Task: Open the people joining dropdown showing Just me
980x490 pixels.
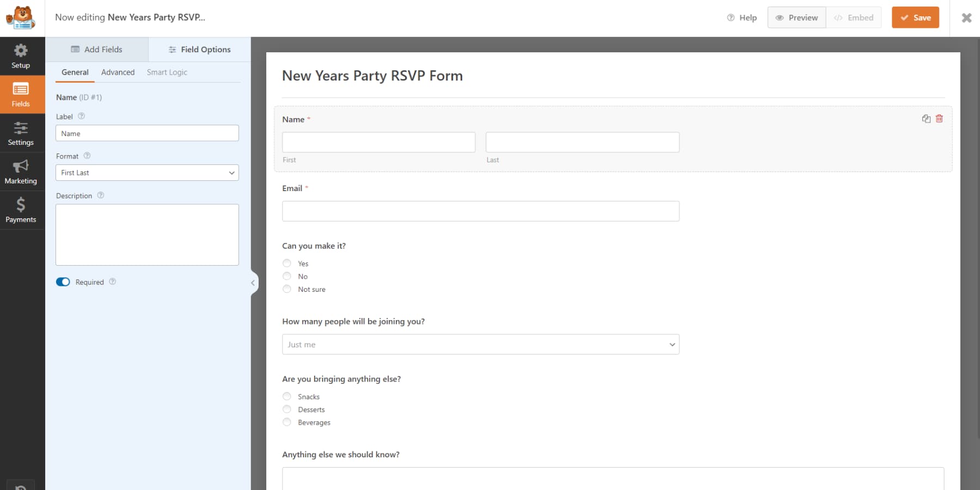Action: (x=480, y=344)
